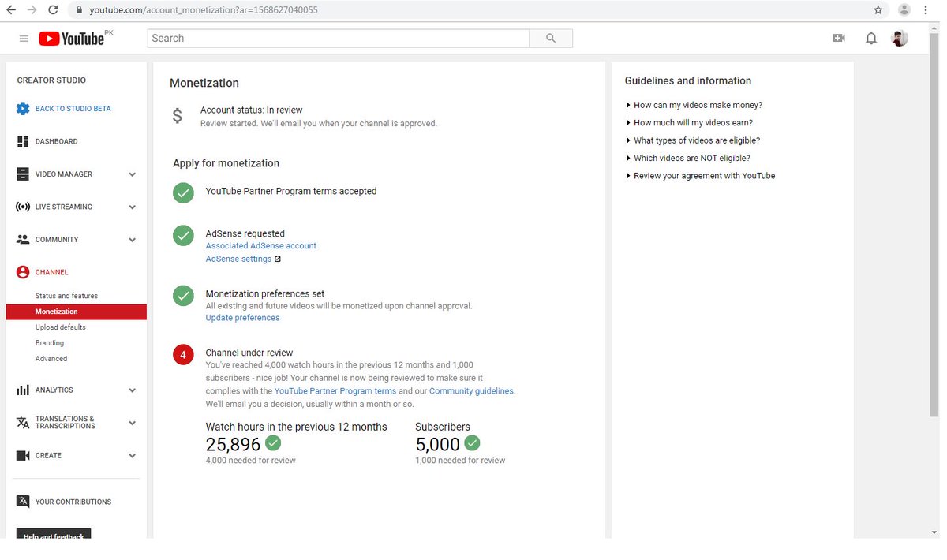Click the Live Streaming broadcast icon
Image resolution: width=947 pixels, height=560 pixels.
click(x=23, y=207)
